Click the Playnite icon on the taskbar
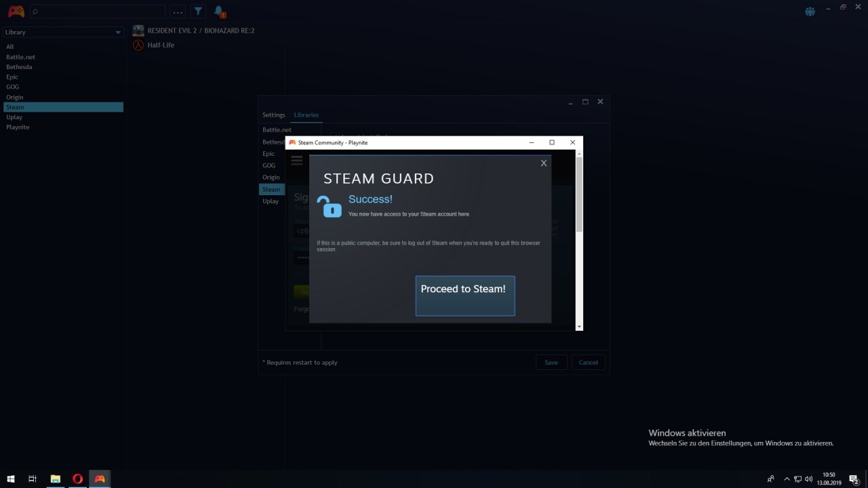 coord(100,479)
